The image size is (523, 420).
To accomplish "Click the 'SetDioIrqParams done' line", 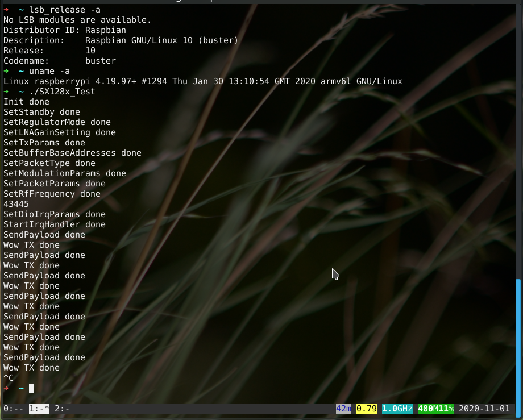I will point(55,214).
